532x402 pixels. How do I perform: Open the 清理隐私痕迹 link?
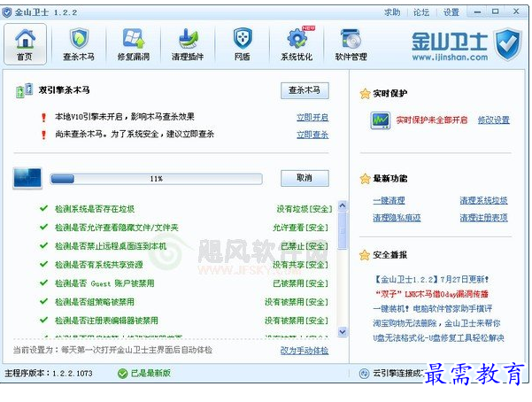click(397, 218)
